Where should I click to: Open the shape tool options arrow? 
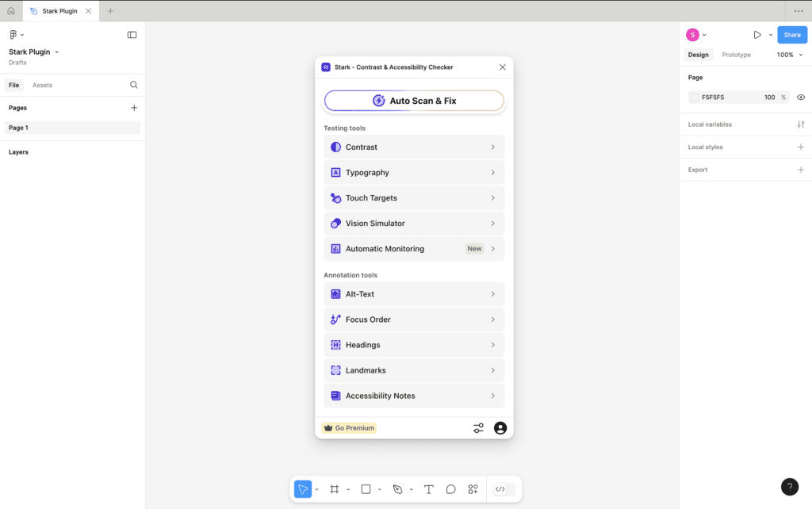[x=380, y=489]
